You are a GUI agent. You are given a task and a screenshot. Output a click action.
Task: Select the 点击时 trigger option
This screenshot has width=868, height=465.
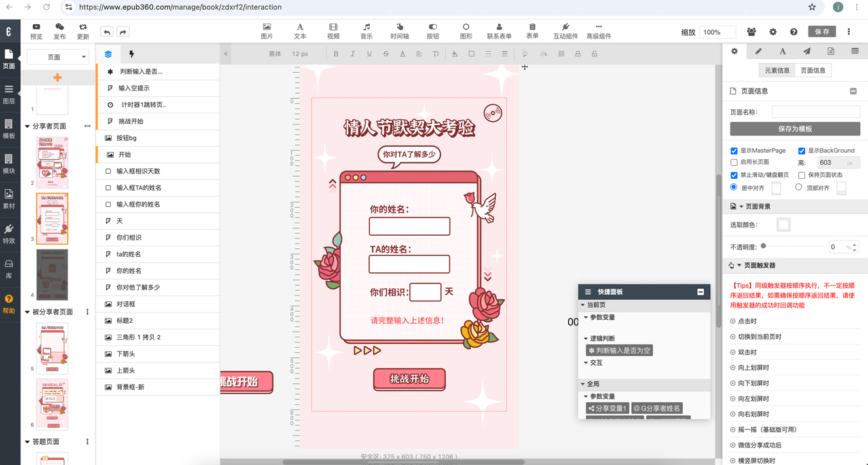pos(747,321)
